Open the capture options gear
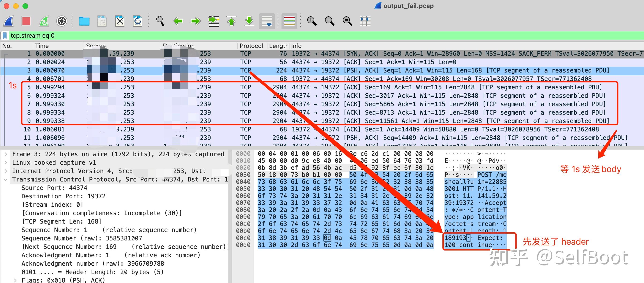 (62, 21)
